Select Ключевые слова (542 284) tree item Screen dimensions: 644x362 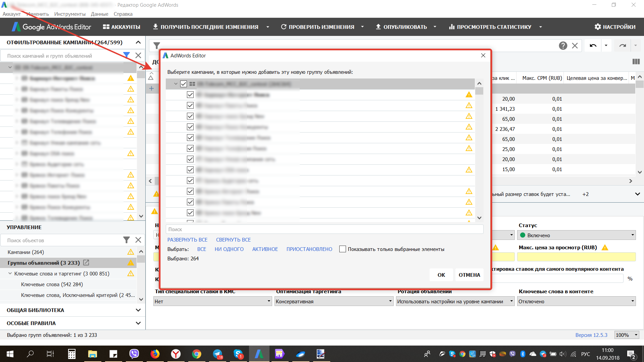52,284
